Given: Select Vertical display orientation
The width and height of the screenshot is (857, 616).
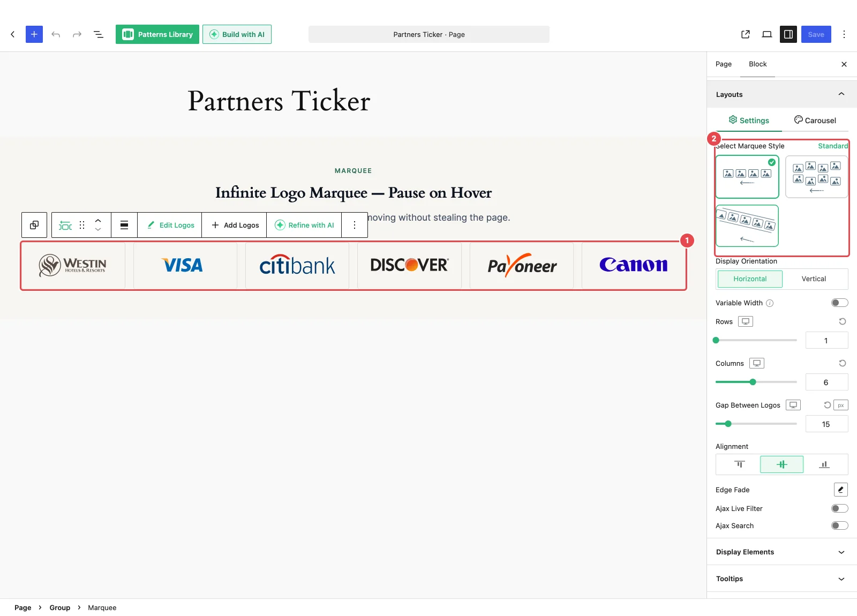Looking at the screenshot, I should click(x=814, y=279).
